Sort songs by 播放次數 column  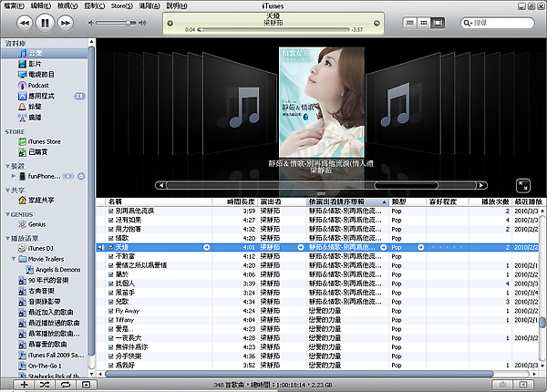pos(490,201)
